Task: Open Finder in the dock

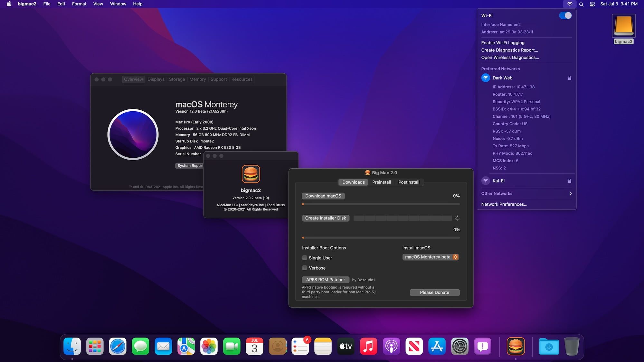Action: [72, 347]
